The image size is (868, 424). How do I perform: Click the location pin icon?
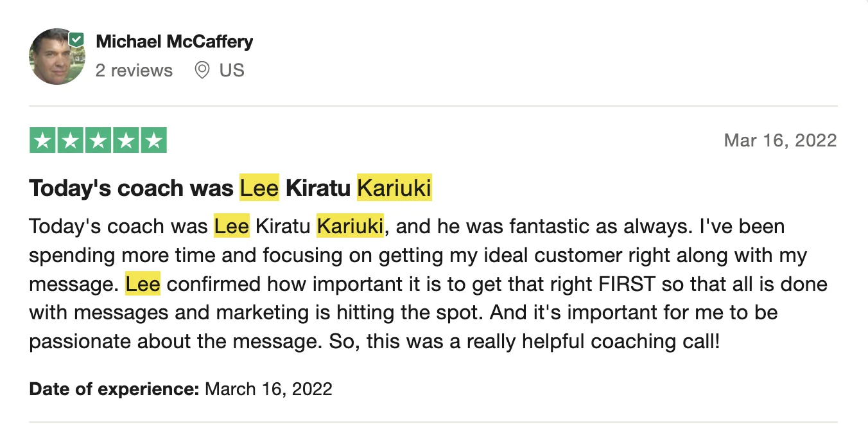[202, 70]
